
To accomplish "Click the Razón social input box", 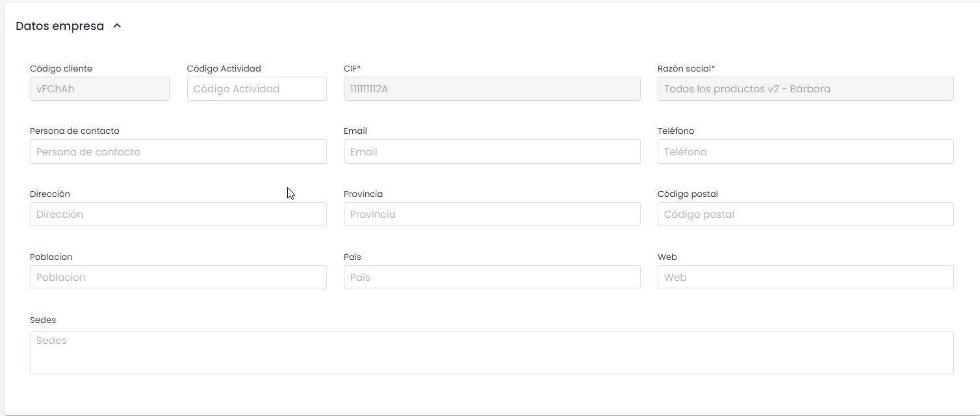I will tap(805, 89).
